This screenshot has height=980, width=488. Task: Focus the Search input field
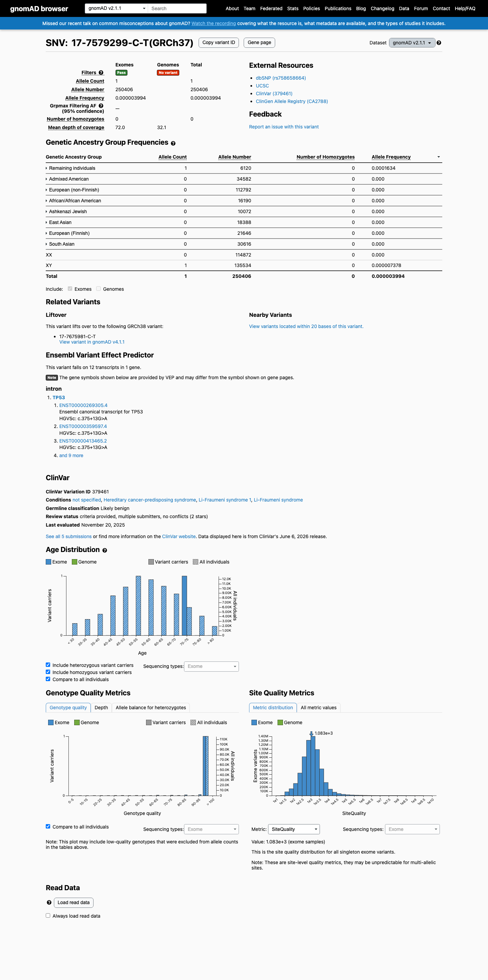pyautogui.click(x=177, y=8)
